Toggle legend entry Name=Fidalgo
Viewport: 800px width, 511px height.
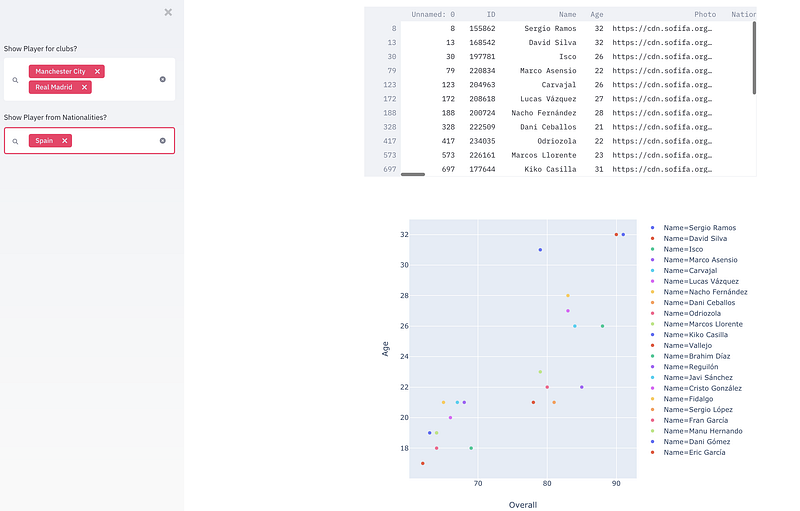(x=688, y=399)
